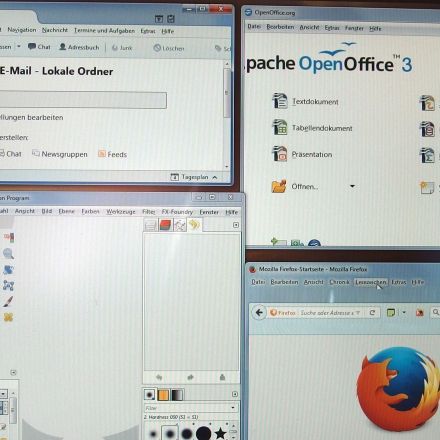440x440 pixels.
Task: Open OpenOffice Datei menu
Action: click(254, 26)
